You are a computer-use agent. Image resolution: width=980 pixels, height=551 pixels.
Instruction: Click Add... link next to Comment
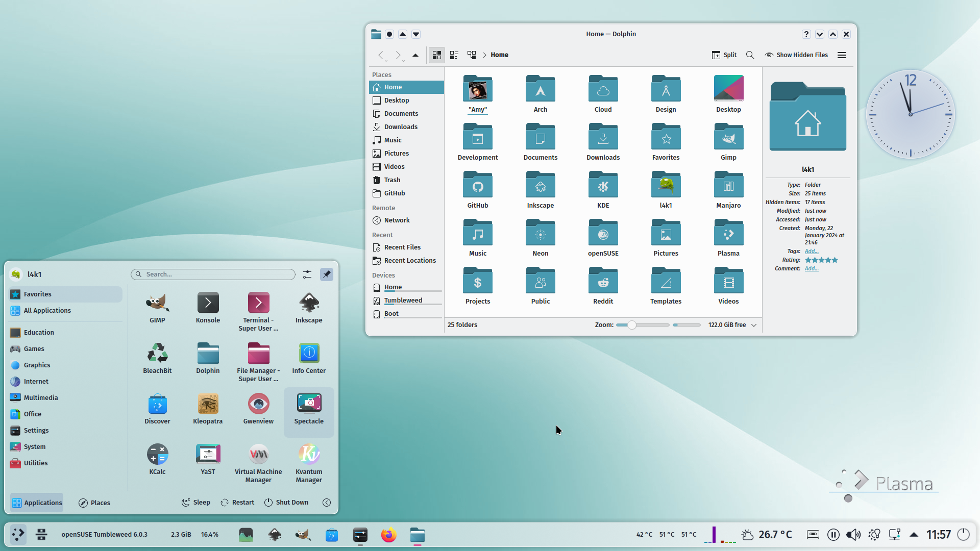coord(812,269)
